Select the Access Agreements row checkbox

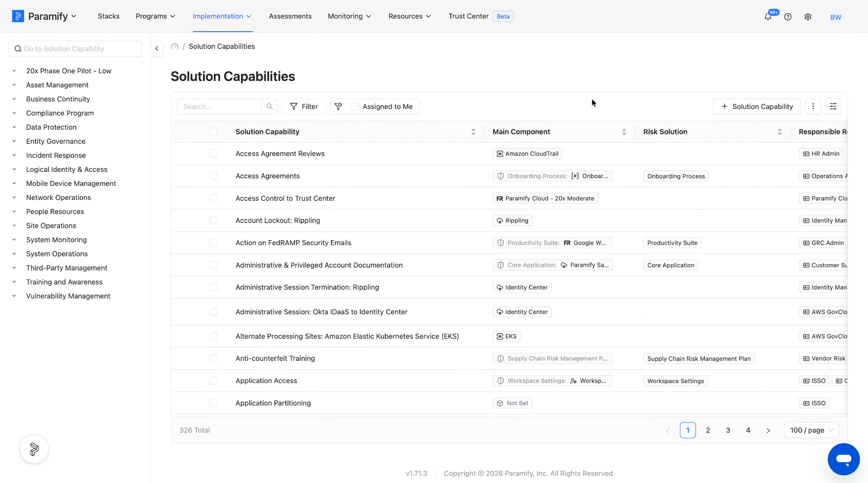pos(213,176)
